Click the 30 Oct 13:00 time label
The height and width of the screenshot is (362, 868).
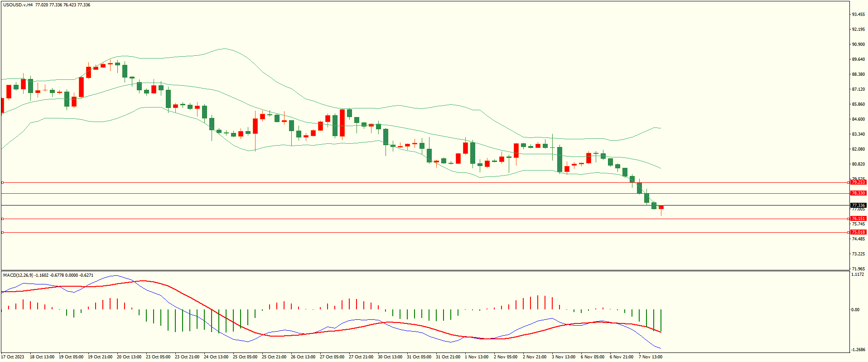click(390, 357)
